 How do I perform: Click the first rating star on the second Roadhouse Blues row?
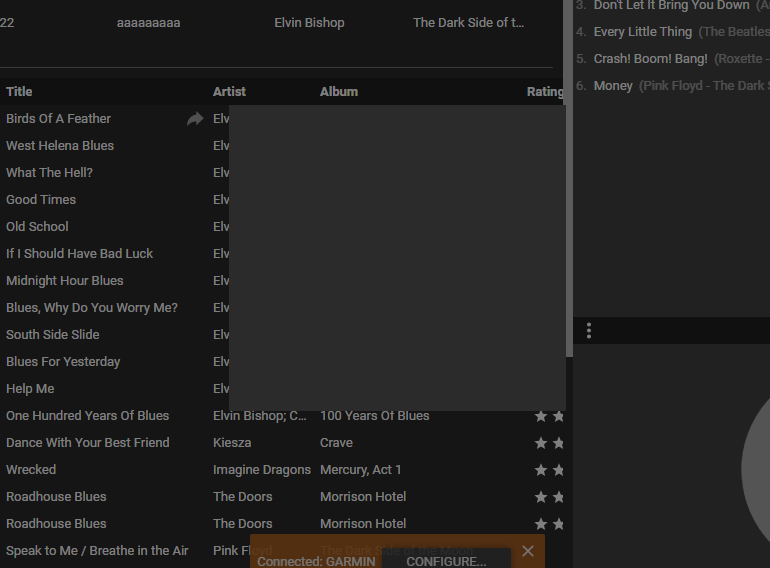point(541,524)
